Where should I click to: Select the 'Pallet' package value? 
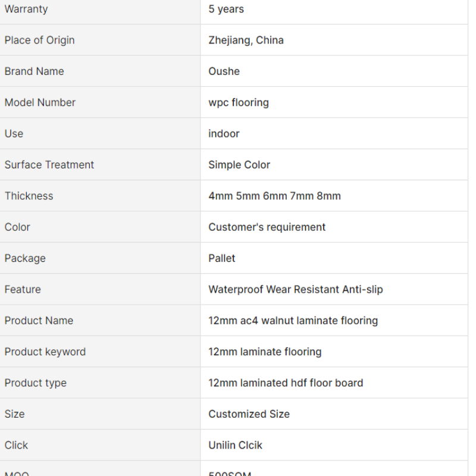coord(221,258)
